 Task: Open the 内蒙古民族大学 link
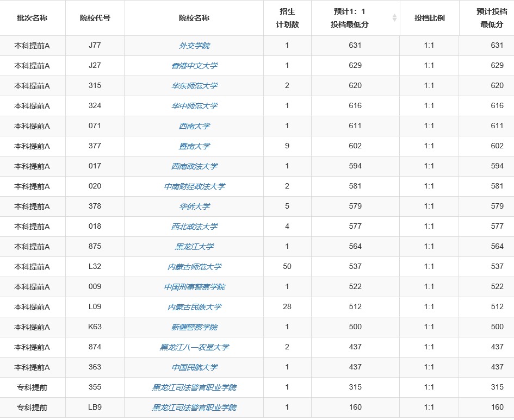pos(194,307)
